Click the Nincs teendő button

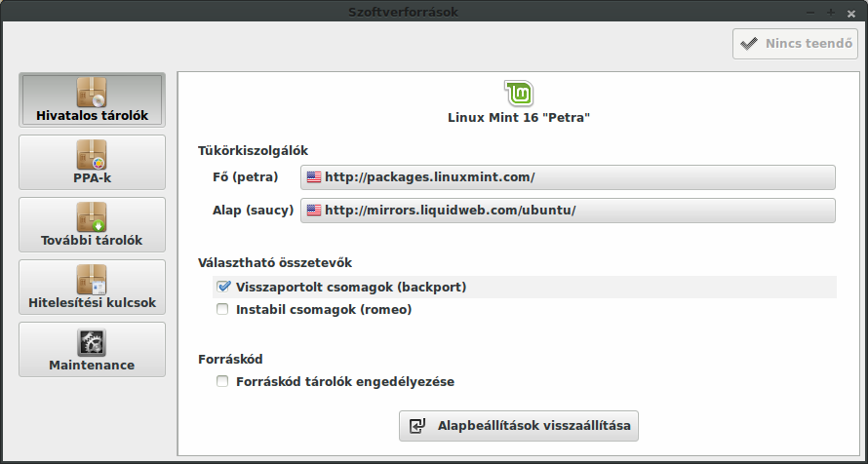796,44
